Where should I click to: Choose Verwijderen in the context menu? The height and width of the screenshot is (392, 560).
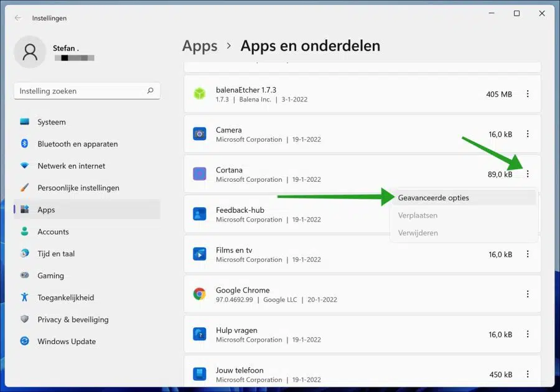pyautogui.click(x=464, y=233)
